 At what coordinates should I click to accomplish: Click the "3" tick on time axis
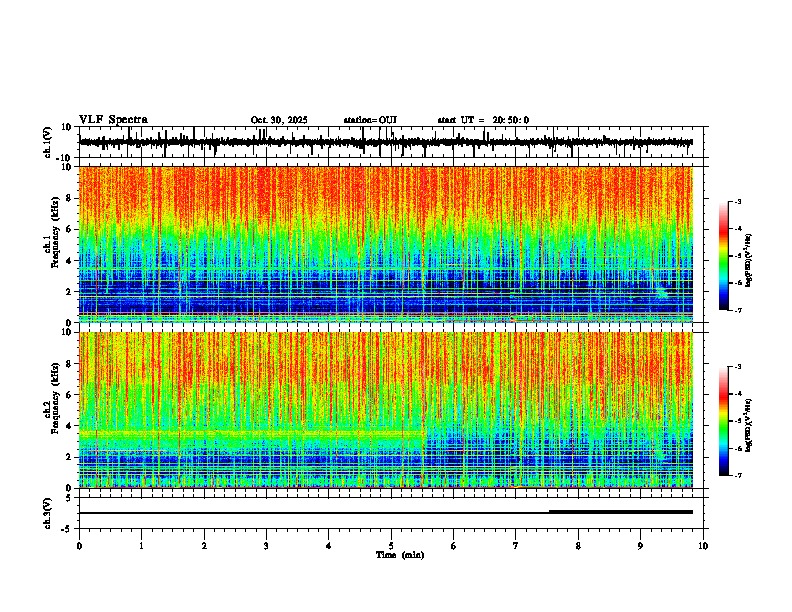266,546
